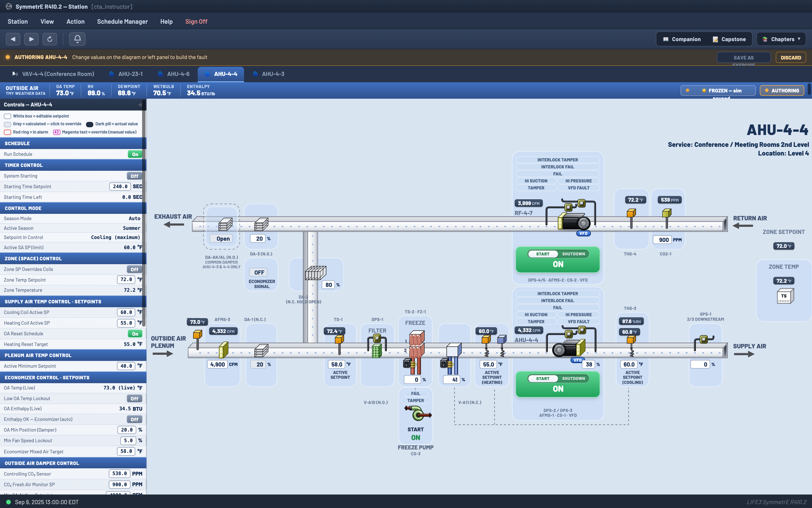Open the Schedule Manager menu
812x508 pixels.
[x=122, y=22]
